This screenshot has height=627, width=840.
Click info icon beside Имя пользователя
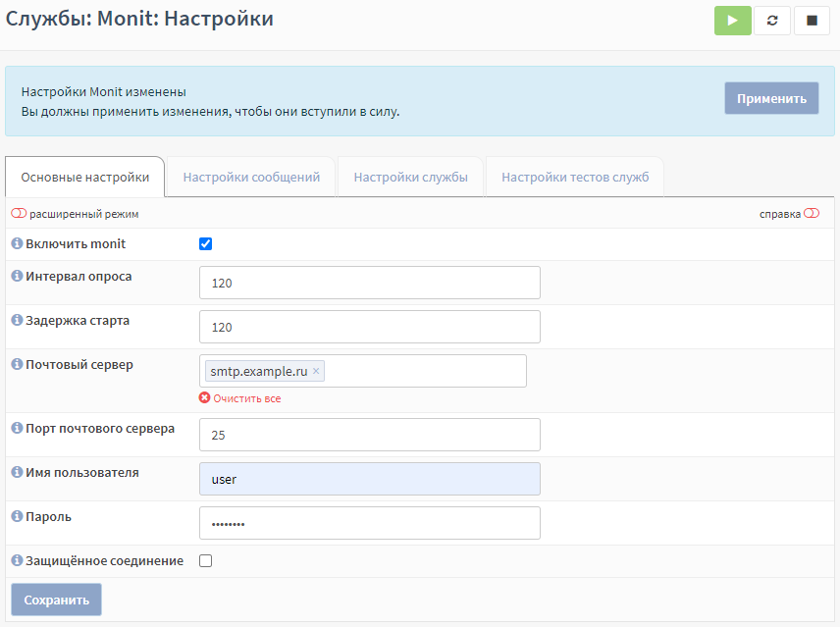(17, 472)
